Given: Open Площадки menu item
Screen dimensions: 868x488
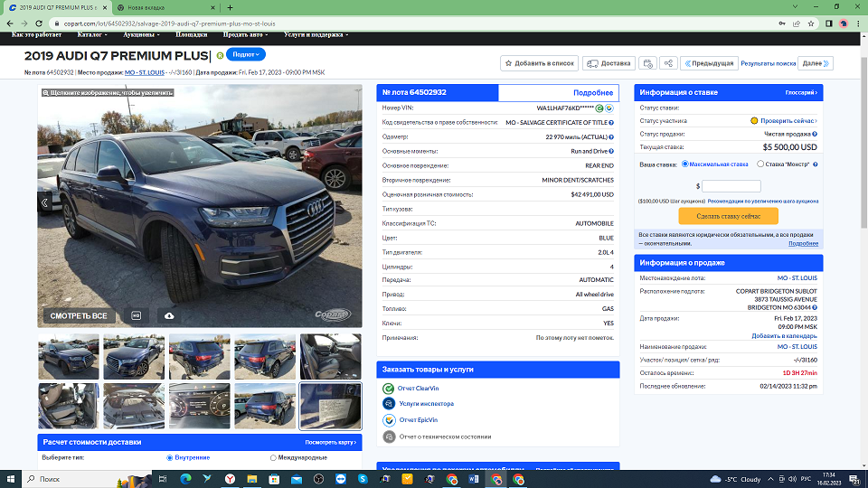Looking at the screenshot, I should [191, 35].
